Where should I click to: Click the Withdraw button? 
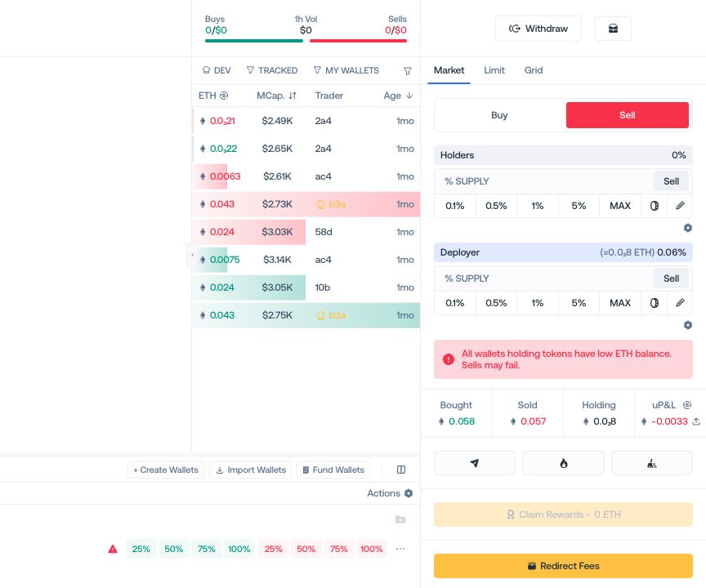(x=538, y=29)
